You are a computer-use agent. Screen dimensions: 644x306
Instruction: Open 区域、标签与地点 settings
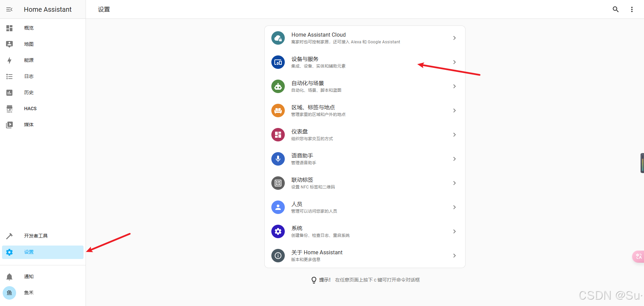click(365, 111)
